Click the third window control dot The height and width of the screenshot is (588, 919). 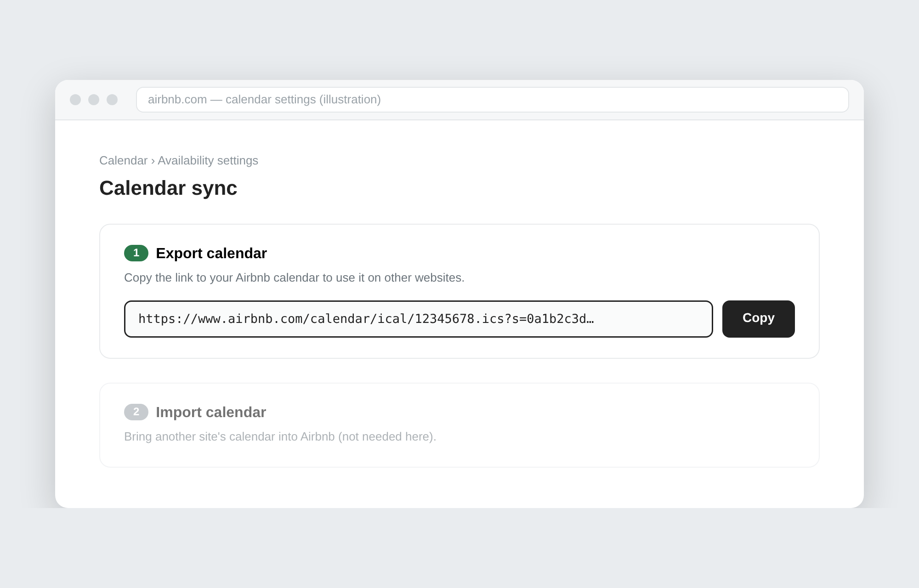point(112,100)
